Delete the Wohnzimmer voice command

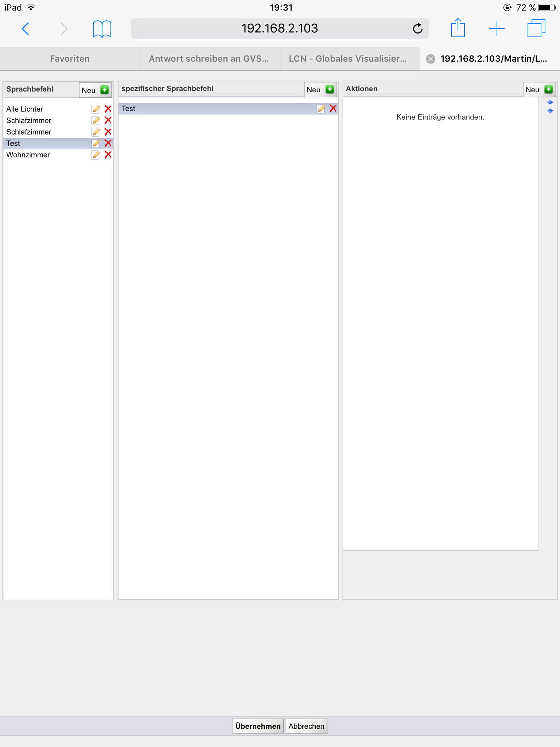(x=108, y=155)
